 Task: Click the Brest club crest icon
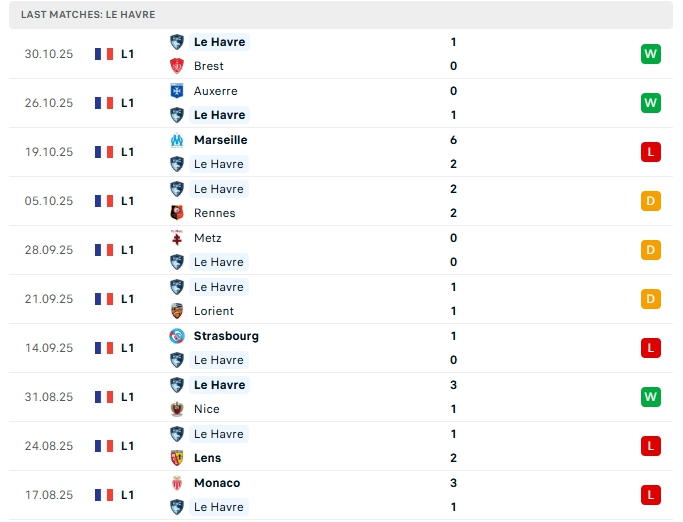(177, 66)
